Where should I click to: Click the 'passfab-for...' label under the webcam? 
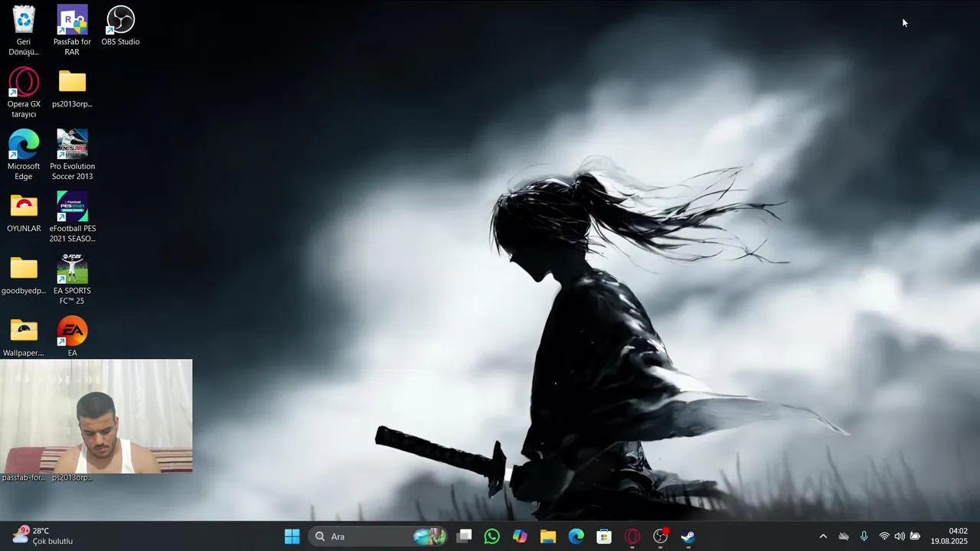click(x=24, y=478)
